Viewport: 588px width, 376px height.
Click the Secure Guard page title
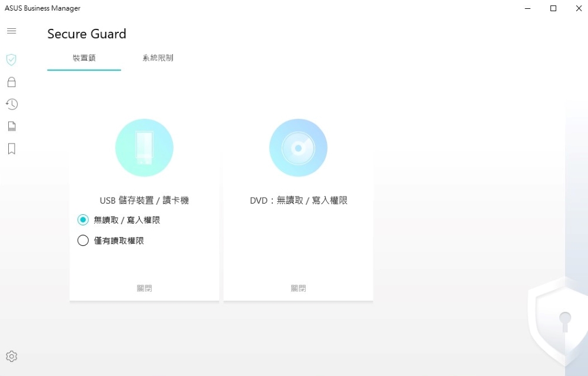click(x=86, y=34)
